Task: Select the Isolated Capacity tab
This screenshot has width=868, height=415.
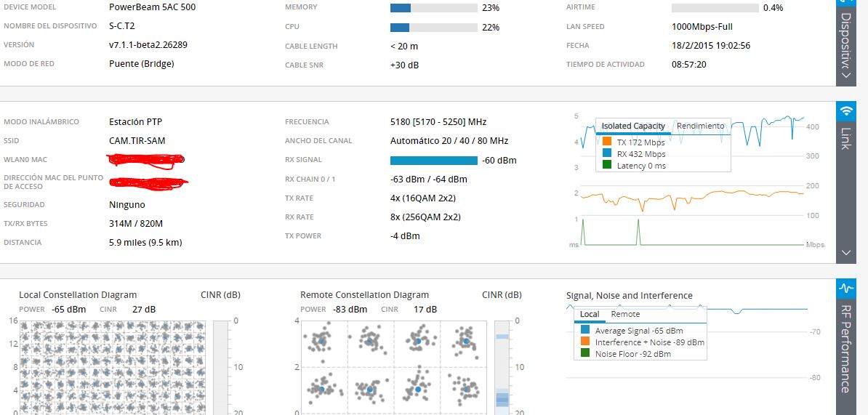Action: [632, 126]
